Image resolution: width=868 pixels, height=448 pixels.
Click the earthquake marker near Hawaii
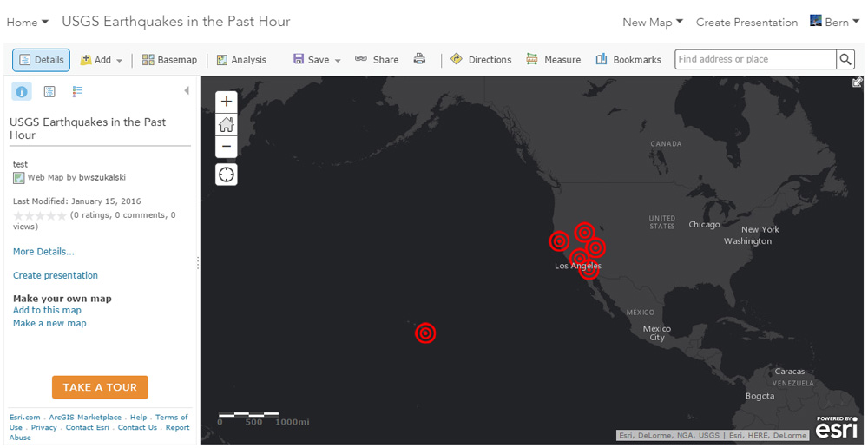pyautogui.click(x=425, y=333)
